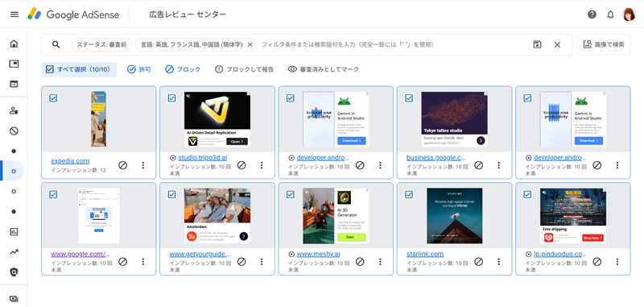
Task: Open more options for starlink.com ad
Action: (x=498, y=261)
